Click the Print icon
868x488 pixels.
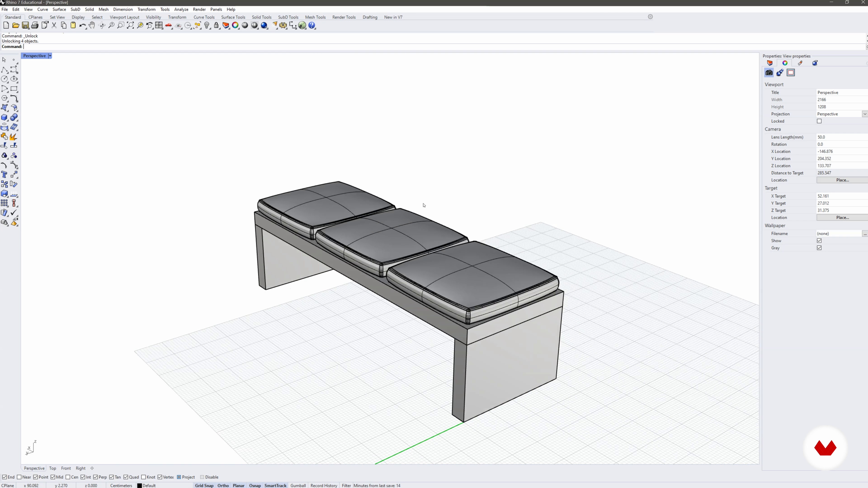point(35,25)
